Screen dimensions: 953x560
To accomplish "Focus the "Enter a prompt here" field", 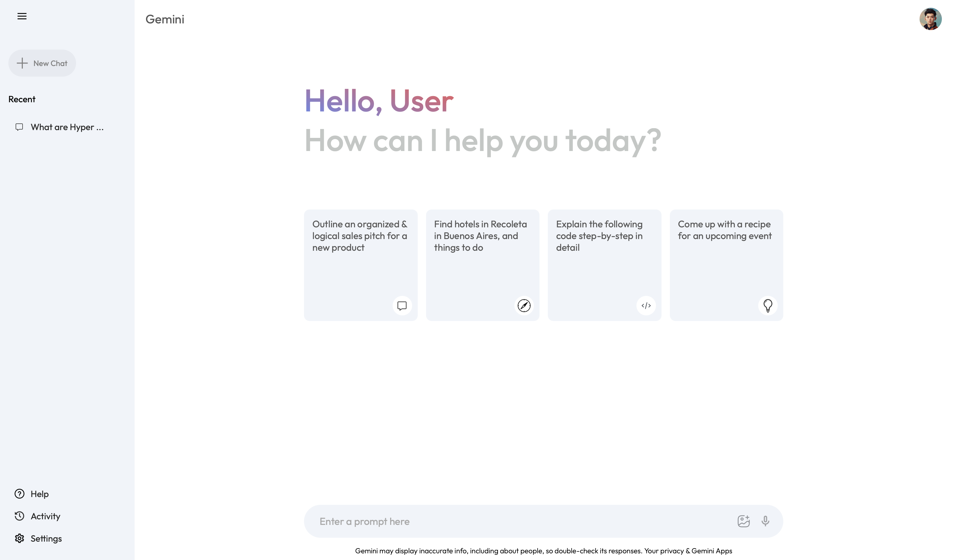I will click(522, 521).
